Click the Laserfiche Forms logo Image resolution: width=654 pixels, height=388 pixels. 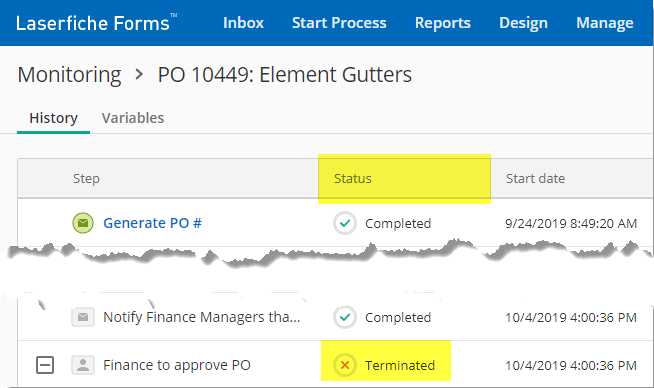coord(96,23)
